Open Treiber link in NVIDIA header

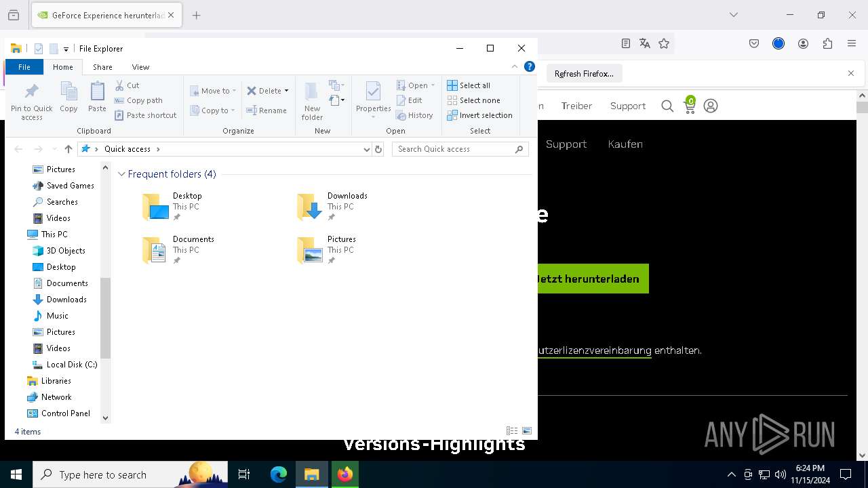576,106
